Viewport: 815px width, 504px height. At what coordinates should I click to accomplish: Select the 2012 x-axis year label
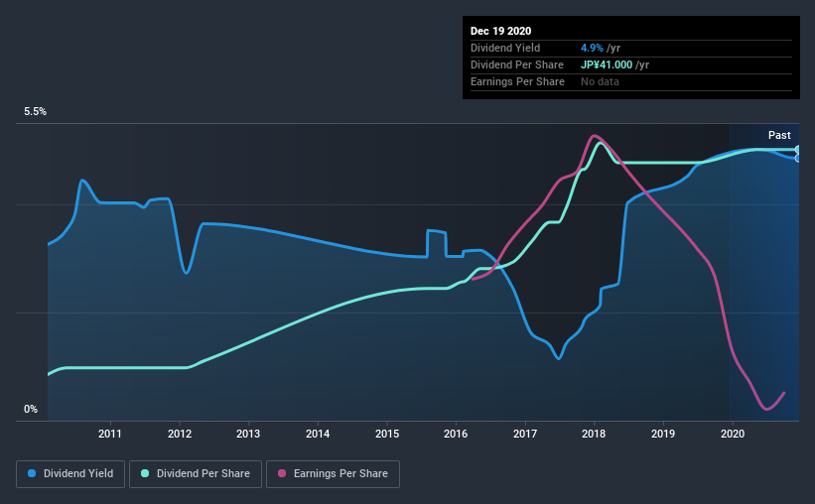180,434
